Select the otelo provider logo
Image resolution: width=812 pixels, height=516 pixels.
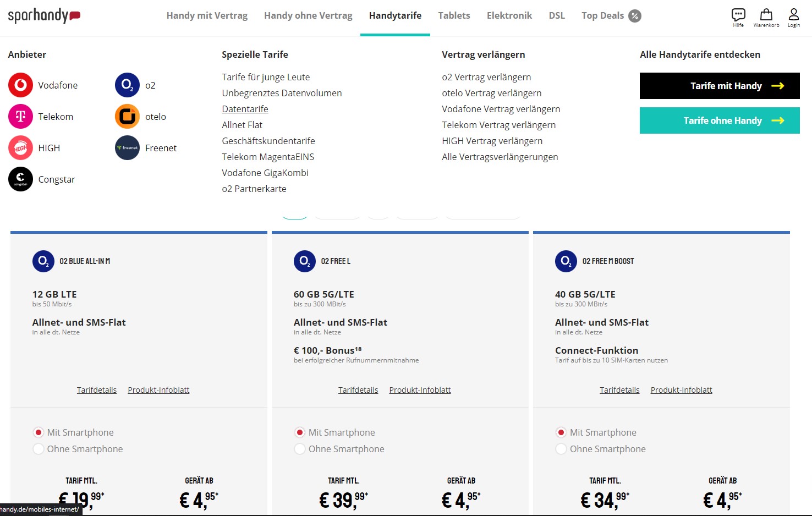[127, 117]
